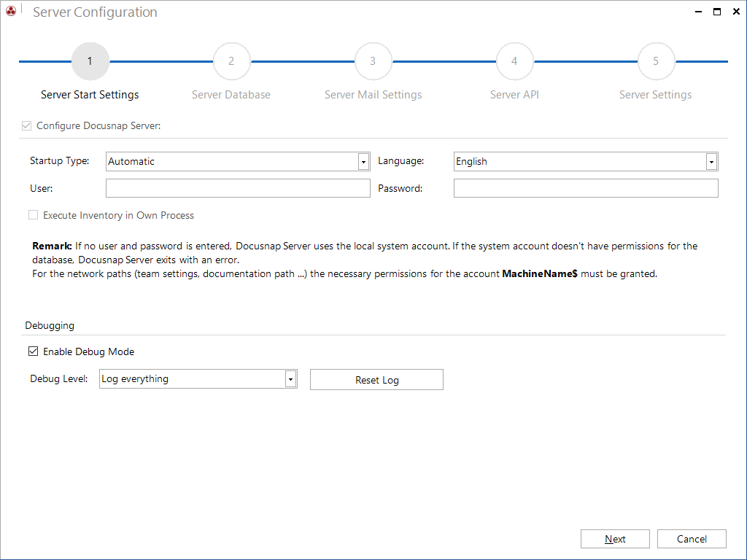Click the Automatic startup type value
Image resolution: width=747 pixels, height=560 pixels.
pos(131,161)
